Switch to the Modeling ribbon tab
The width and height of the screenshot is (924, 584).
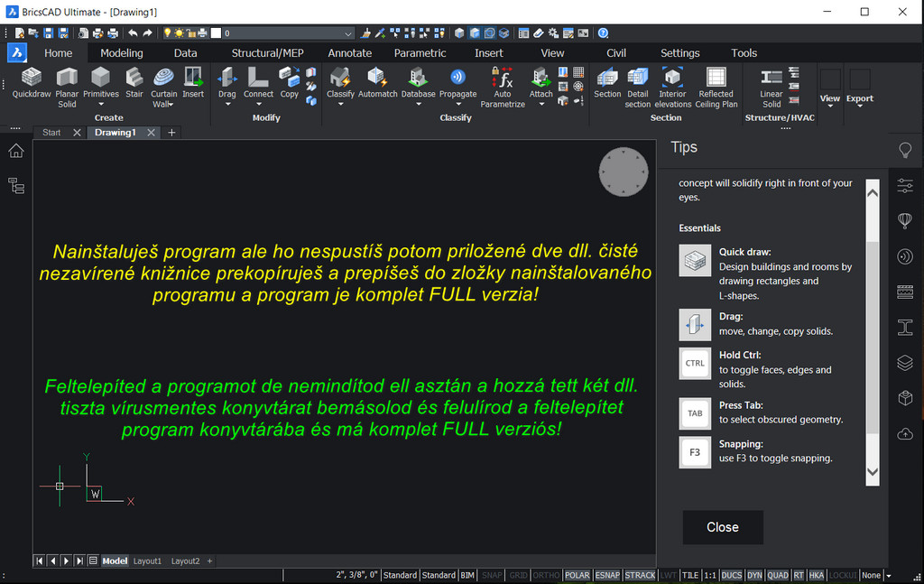122,53
